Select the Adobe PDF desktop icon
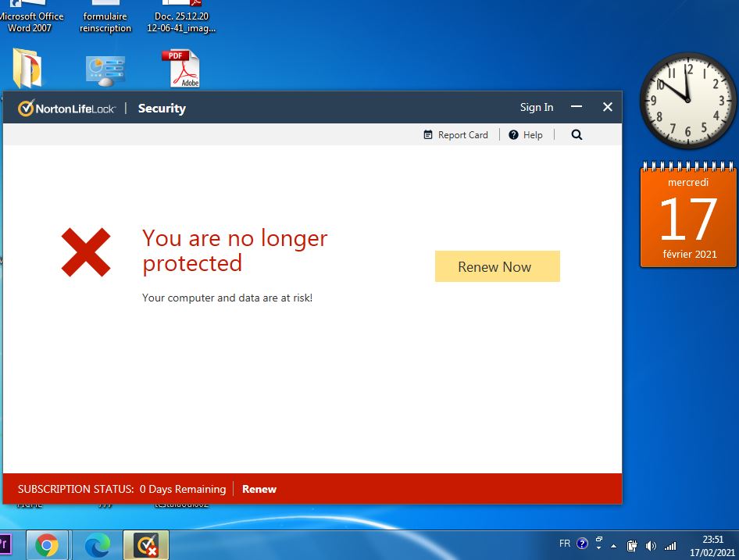Image resolution: width=739 pixels, height=560 pixels. (182, 68)
